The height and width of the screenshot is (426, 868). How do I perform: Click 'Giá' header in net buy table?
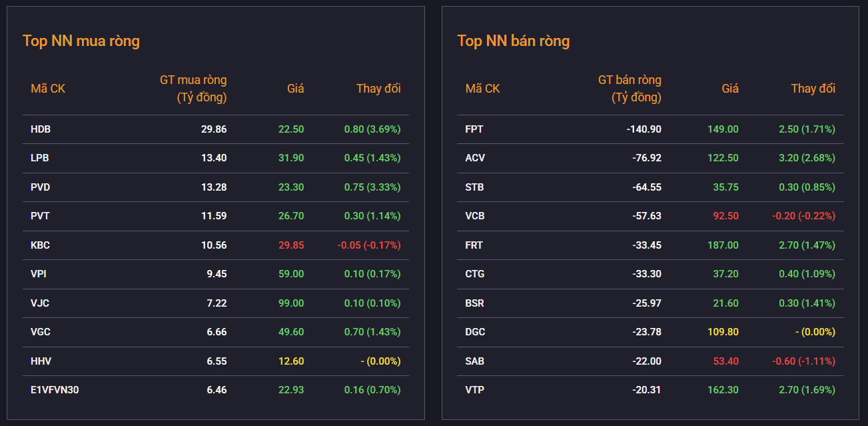(296, 89)
